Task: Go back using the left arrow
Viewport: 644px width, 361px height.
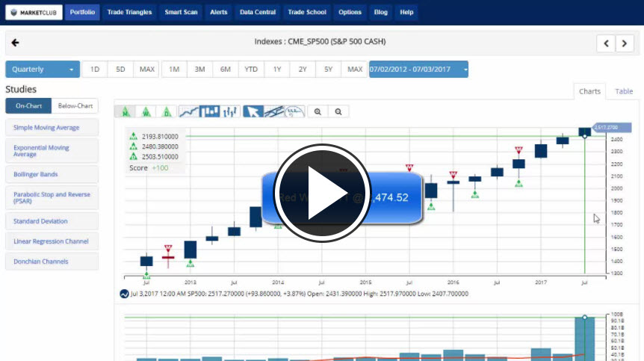Action: point(15,43)
